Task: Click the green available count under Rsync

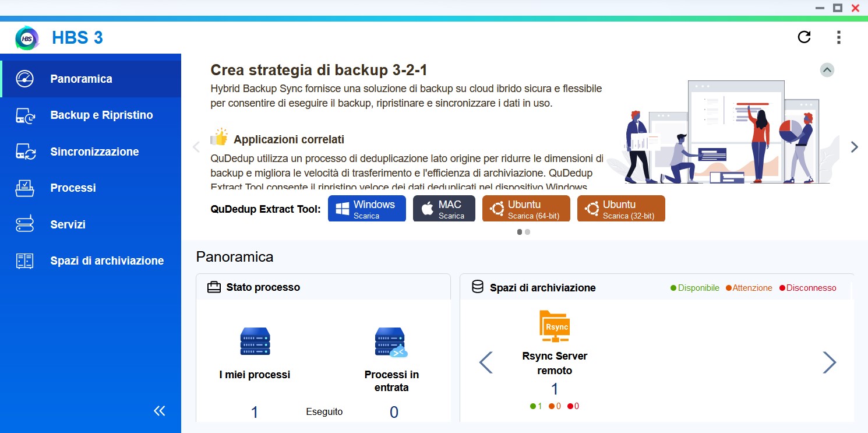Action: tap(536, 406)
